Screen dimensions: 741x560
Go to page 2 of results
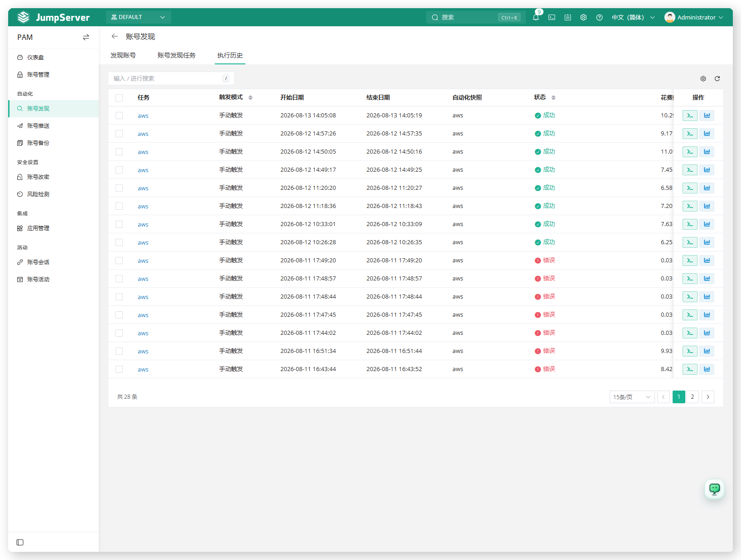(x=692, y=397)
